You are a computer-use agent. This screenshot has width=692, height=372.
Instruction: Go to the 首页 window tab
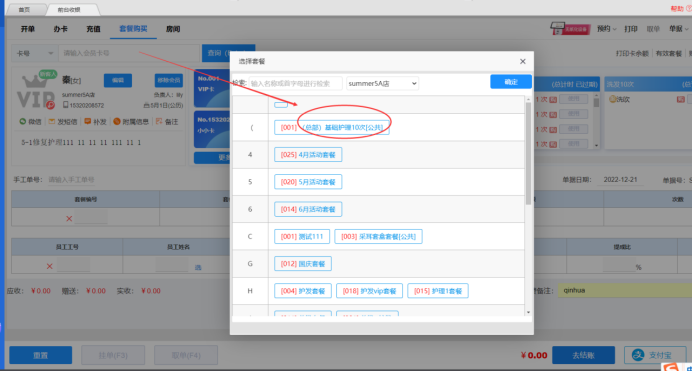(25, 10)
